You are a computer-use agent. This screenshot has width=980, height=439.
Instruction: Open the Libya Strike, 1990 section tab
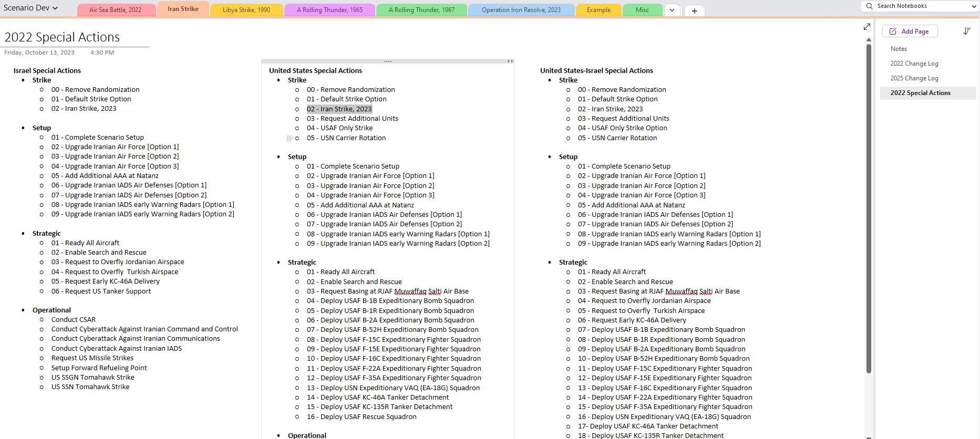(246, 10)
